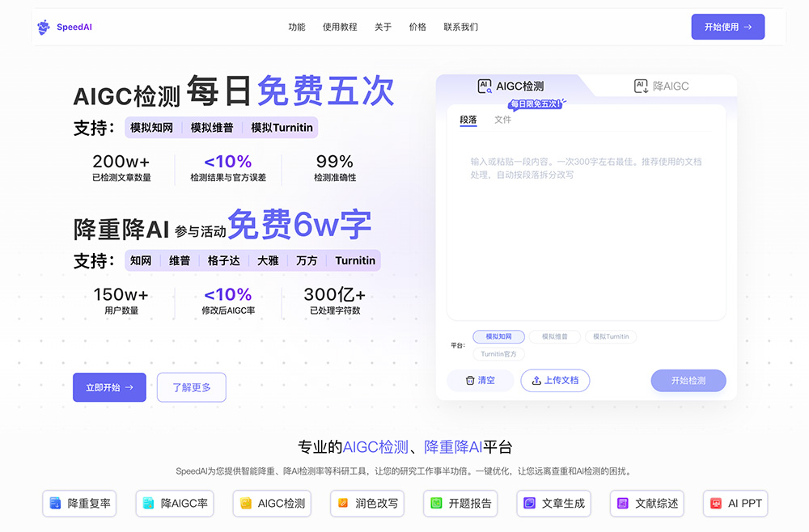This screenshot has width=809, height=532.
Task: Click the 润色改写 card label
Action: (x=377, y=503)
